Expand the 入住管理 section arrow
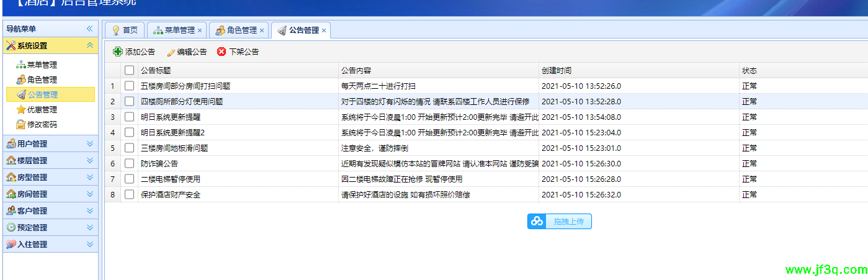Screen dimensions: 868x280 point(89,245)
